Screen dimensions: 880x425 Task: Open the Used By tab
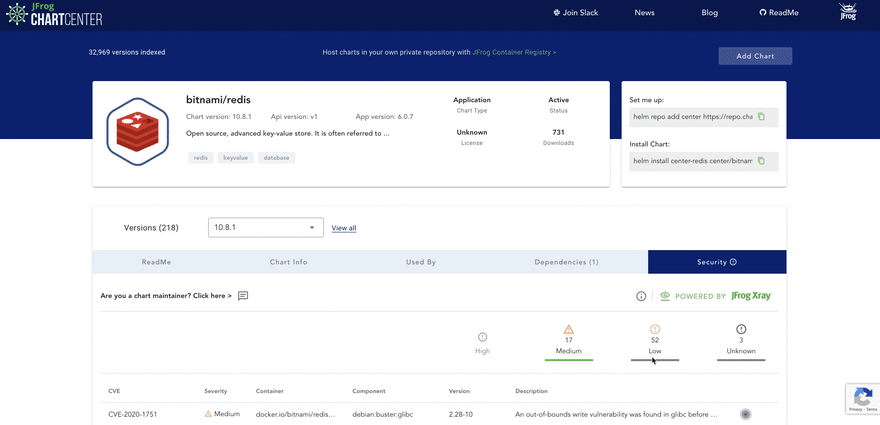[421, 262]
